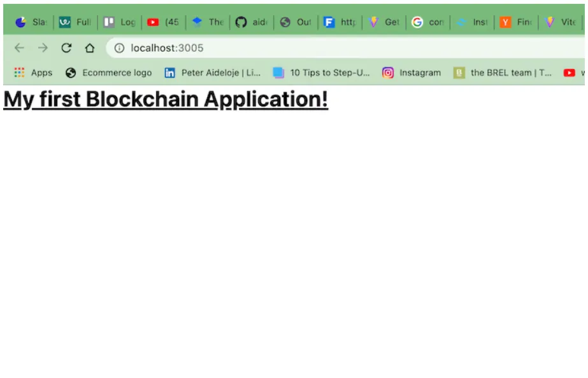588x378 pixels.
Task: Switch to the Fin tab with Y icon
Action: coord(515,22)
